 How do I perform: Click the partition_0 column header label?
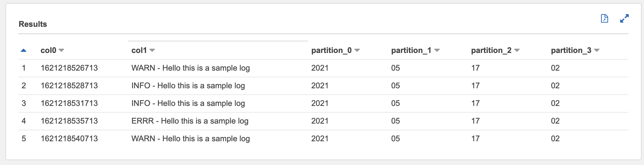(331, 51)
